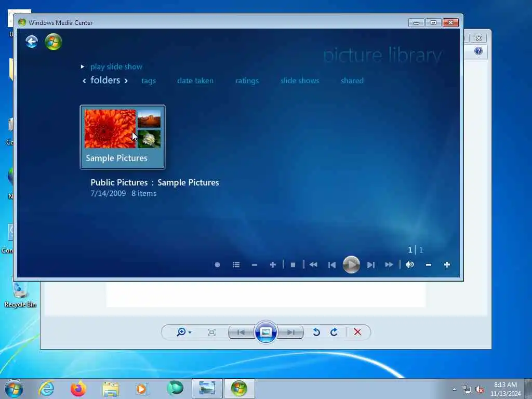532x399 pixels.
Task: Show hidden tray icons arrow
Action: (x=454, y=390)
